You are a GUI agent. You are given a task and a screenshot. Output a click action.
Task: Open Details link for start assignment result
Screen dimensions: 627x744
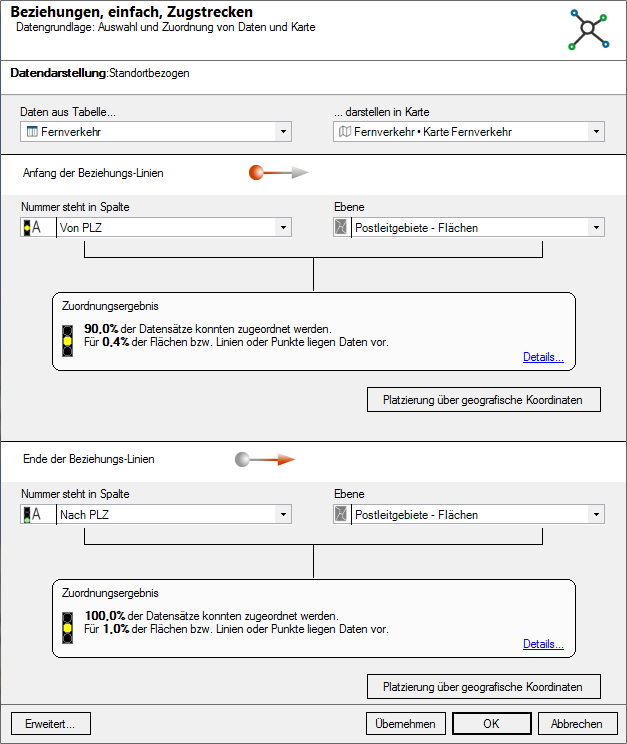[543, 357]
